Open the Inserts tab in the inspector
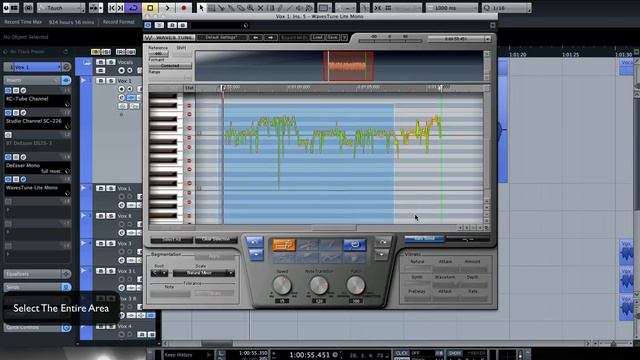 click(32, 80)
